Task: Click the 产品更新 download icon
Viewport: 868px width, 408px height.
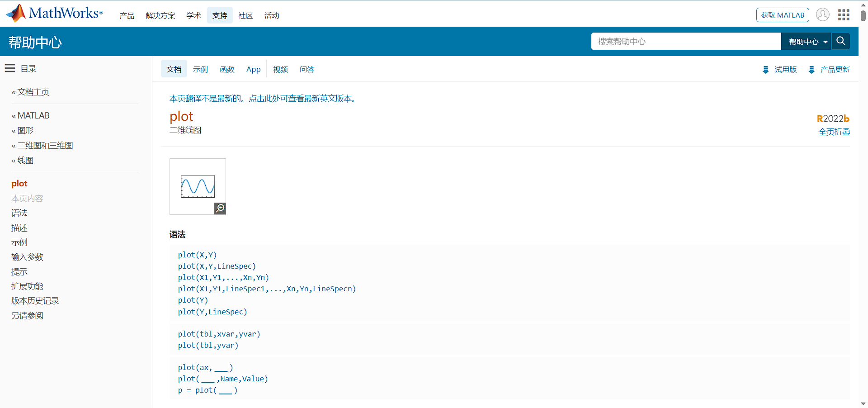Action: 811,70
